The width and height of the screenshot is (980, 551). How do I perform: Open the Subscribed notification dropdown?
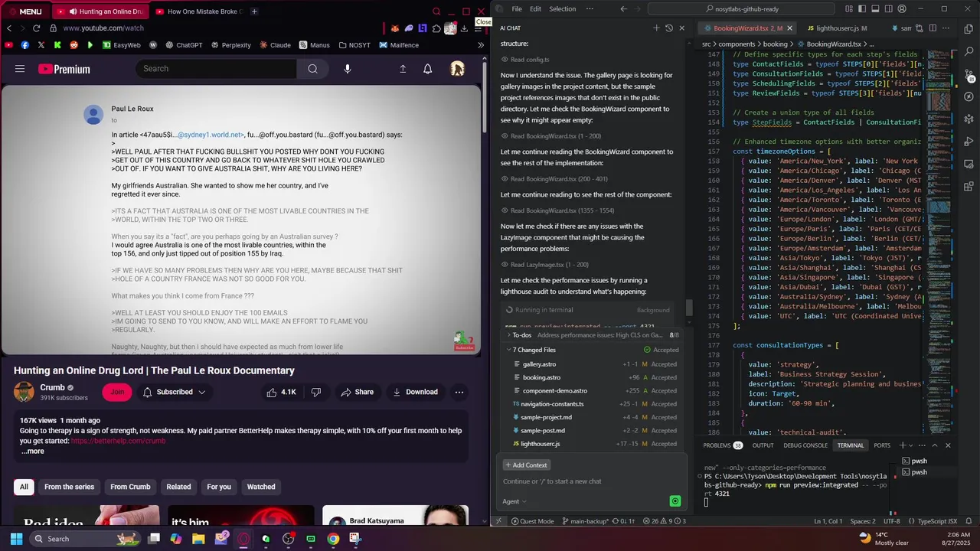(175, 392)
